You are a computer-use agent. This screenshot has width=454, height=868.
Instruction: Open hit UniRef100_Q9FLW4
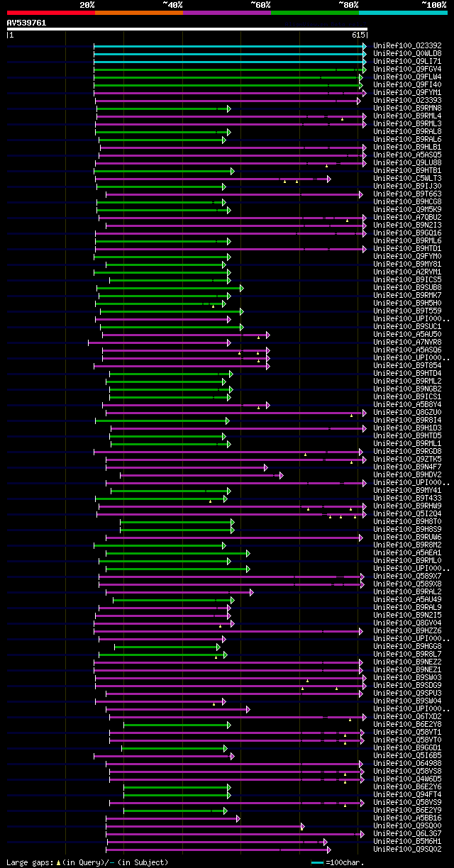click(x=407, y=77)
